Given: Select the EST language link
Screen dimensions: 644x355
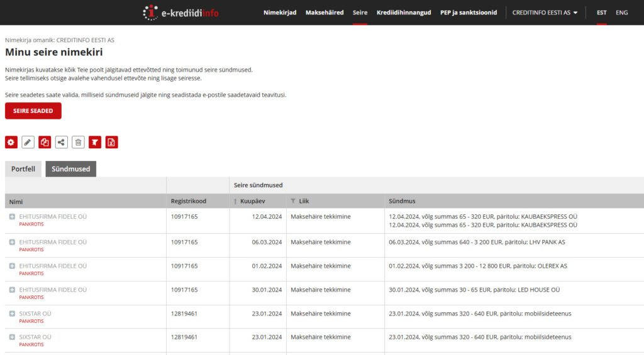Looking at the screenshot, I should 601,13.
